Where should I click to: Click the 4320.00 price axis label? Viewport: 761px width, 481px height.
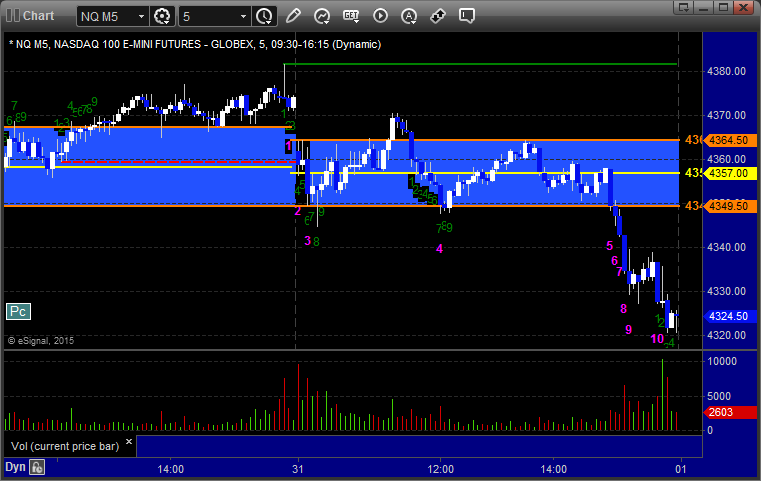pyautogui.click(x=726, y=335)
